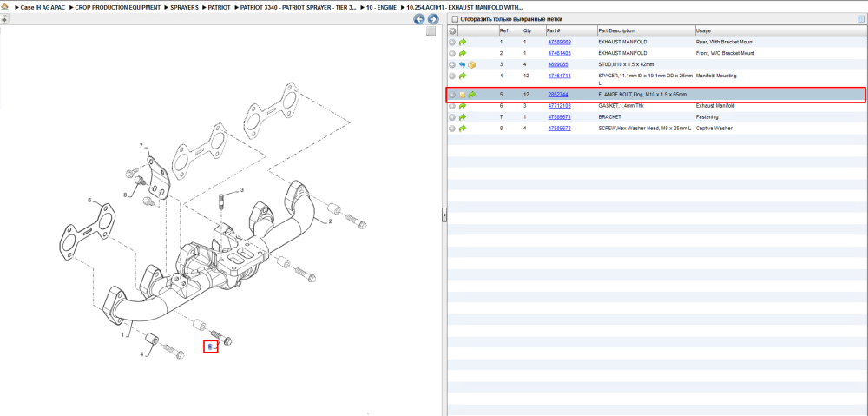Select callout 1 on the diagram
The width and height of the screenshot is (868, 416).
tap(123, 335)
